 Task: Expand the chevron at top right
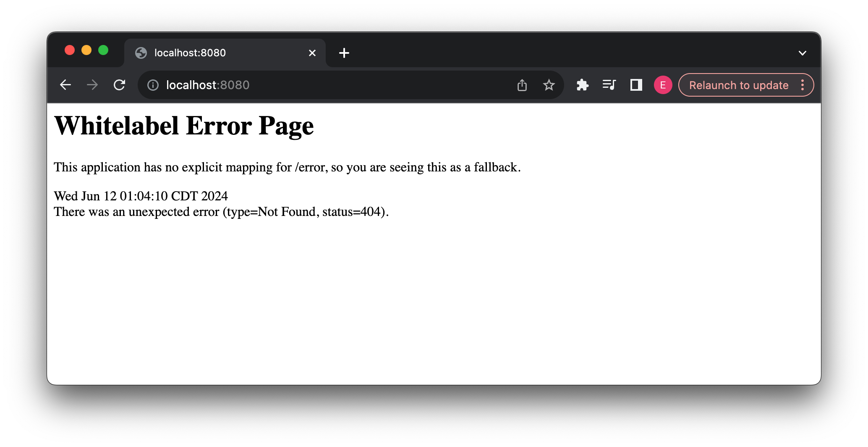tap(803, 53)
